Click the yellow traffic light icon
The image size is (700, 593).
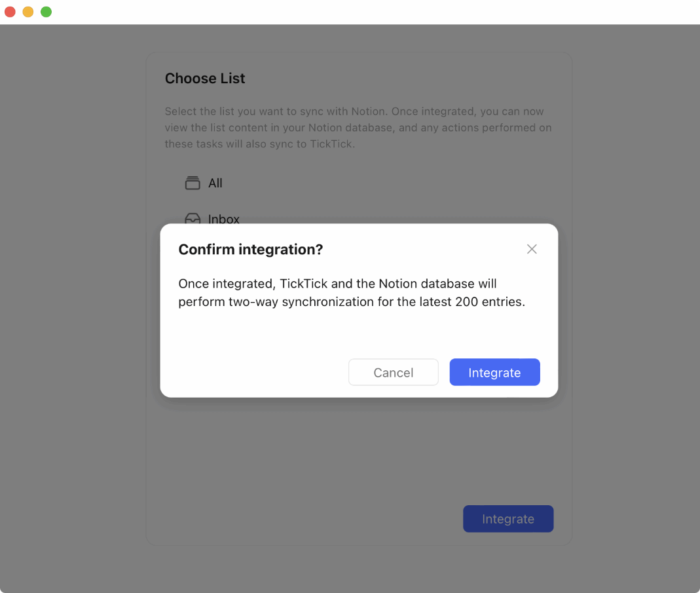(x=28, y=11)
